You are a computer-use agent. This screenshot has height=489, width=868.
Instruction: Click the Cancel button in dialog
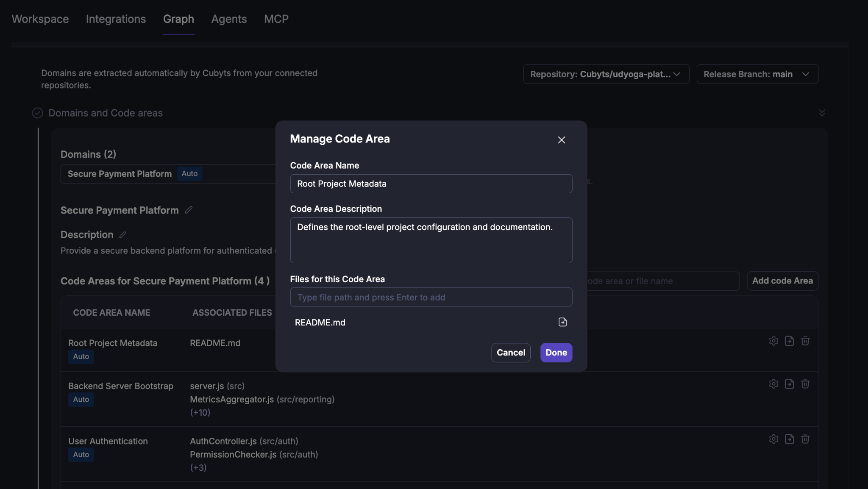(511, 353)
